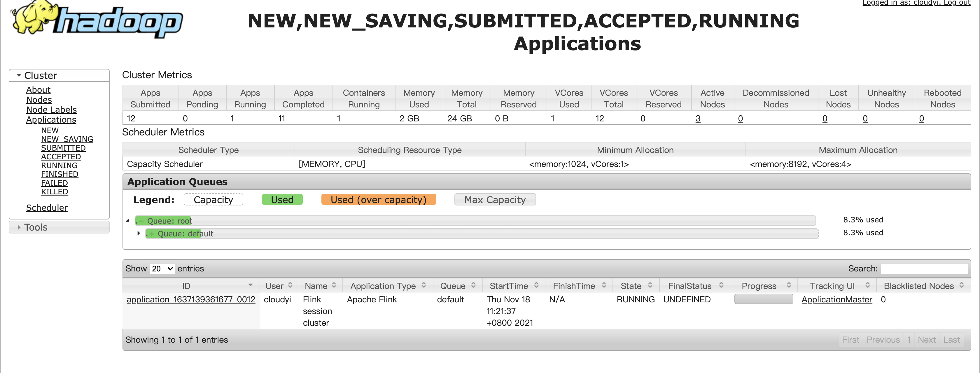Open the About link
The width and height of the screenshot is (980, 373).
pyautogui.click(x=38, y=90)
